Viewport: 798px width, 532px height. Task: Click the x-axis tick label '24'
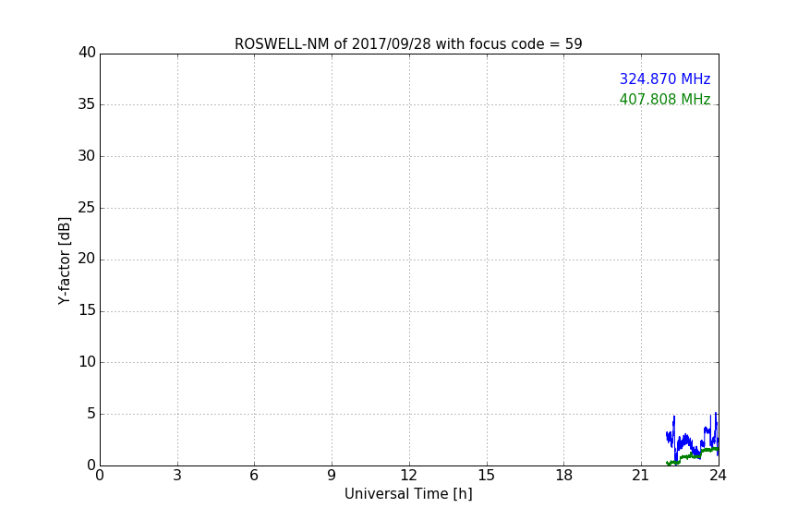(x=718, y=476)
